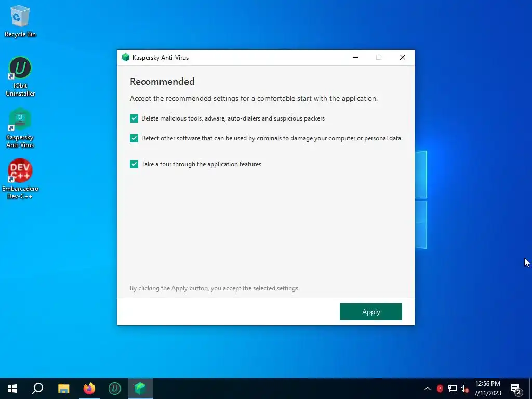Click the Recommended heading text
This screenshot has width=532, height=399.
pyautogui.click(x=162, y=82)
